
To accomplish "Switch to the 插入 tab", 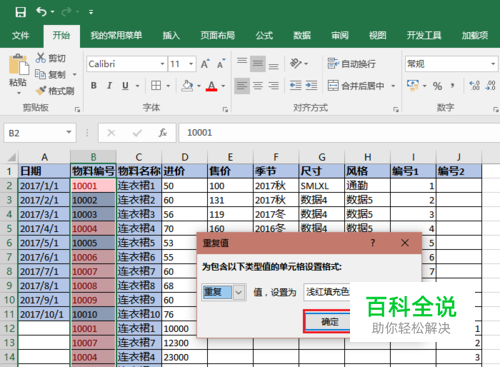I will [171, 35].
